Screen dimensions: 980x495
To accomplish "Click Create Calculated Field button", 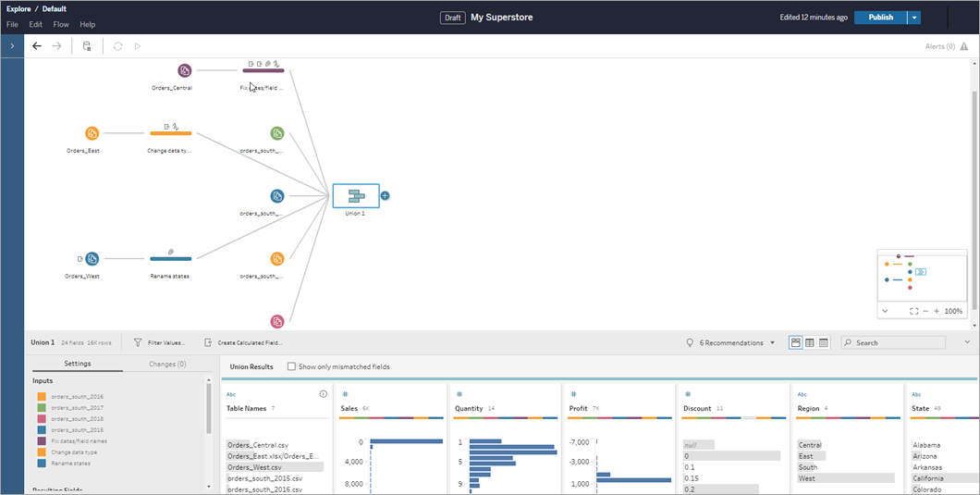I will click(x=244, y=343).
